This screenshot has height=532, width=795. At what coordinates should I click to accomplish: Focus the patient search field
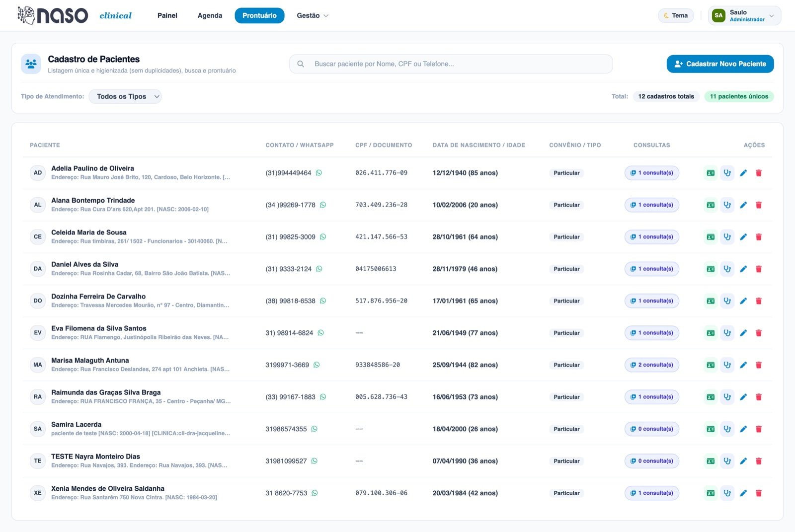(x=451, y=64)
